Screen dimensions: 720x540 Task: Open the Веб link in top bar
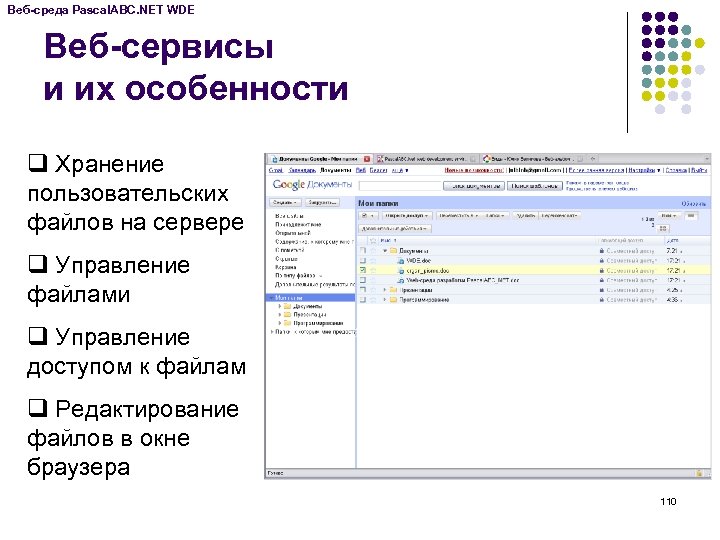click(361, 170)
